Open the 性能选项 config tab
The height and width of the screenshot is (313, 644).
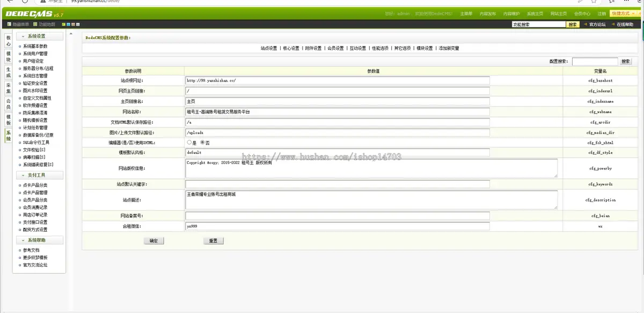[379, 48]
